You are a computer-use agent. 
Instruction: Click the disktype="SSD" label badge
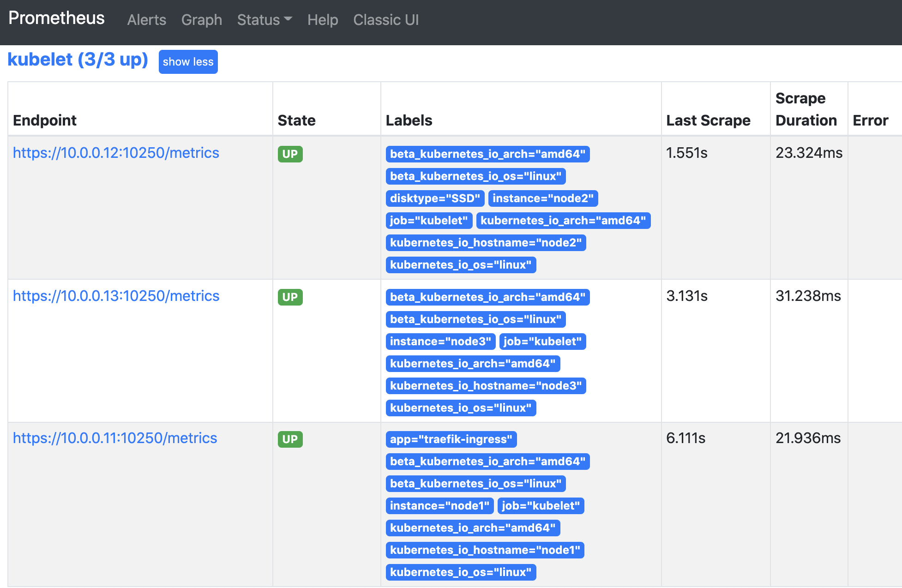coord(435,198)
